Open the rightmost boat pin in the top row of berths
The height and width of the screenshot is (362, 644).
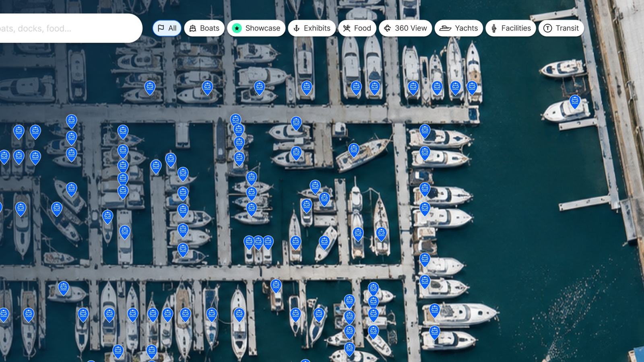pyautogui.click(x=472, y=88)
